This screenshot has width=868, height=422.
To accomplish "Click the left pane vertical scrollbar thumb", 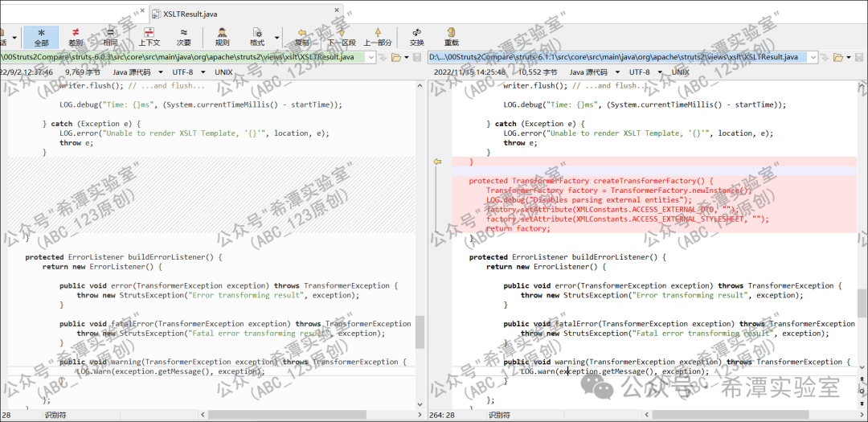I will (x=420, y=332).
